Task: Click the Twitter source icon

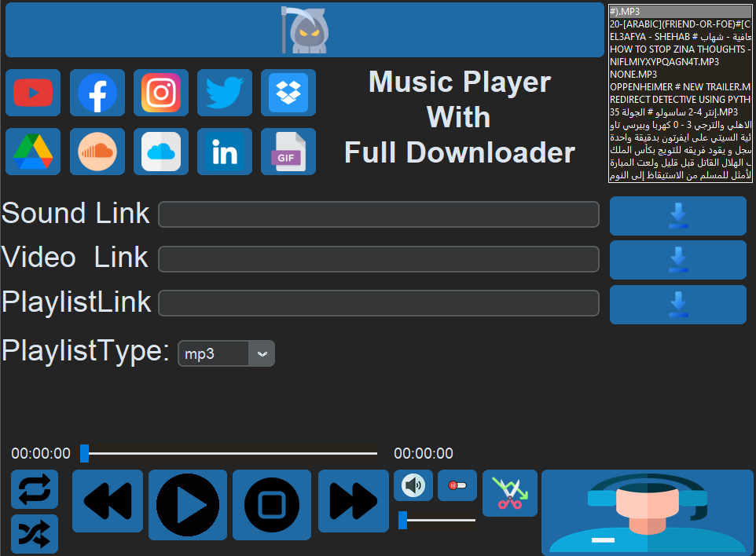Action: 224,93
